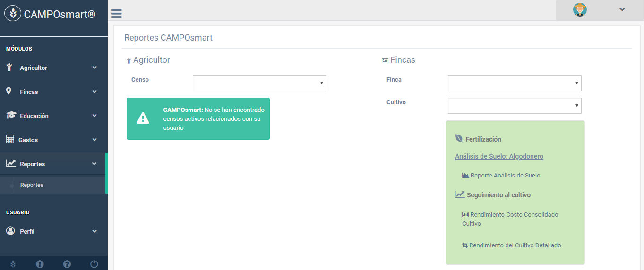Image resolution: width=644 pixels, height=270 pixels.
Task: Open the user account dropdown chevron
Action: click(622, 9)
